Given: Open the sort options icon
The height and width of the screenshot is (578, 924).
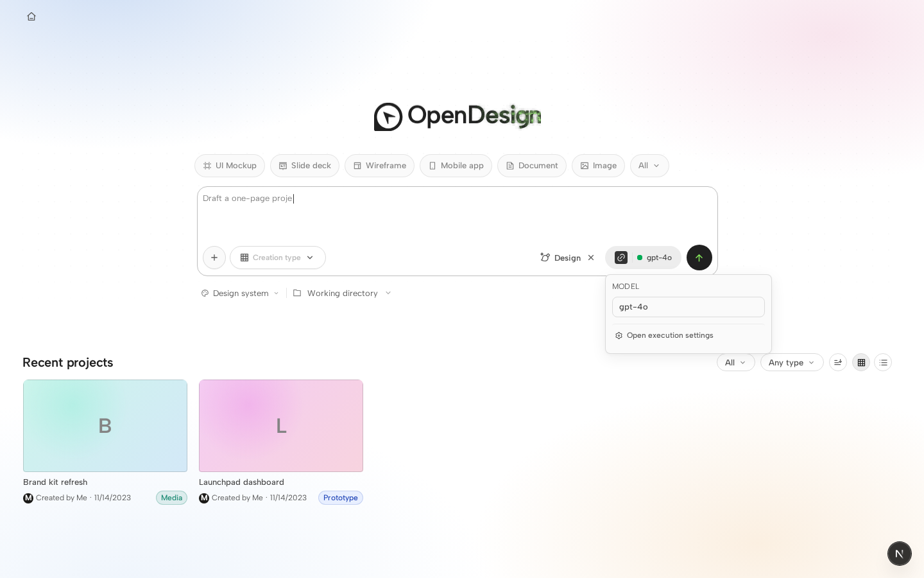Looking at the screenshot, I should [x=838, y=362].
